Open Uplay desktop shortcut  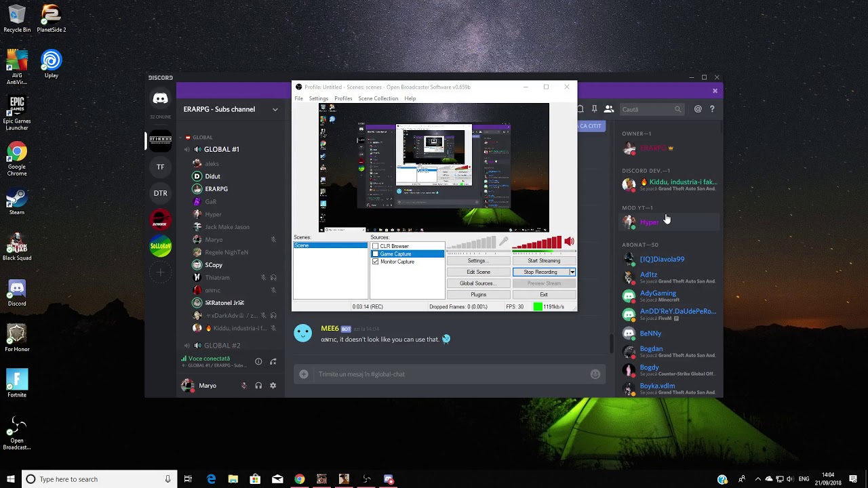coord(52,64)
